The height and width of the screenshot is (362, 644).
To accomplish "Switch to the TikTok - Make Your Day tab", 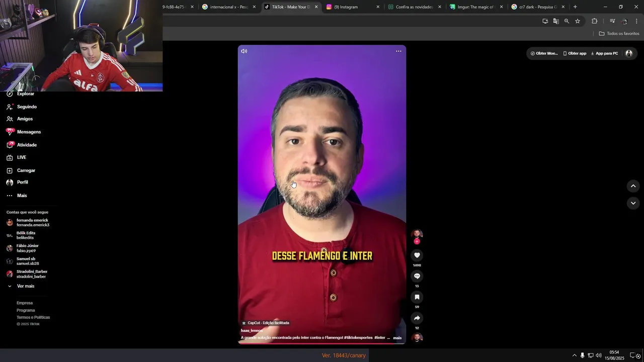I will pyautogui.click(x=291, y=7).
